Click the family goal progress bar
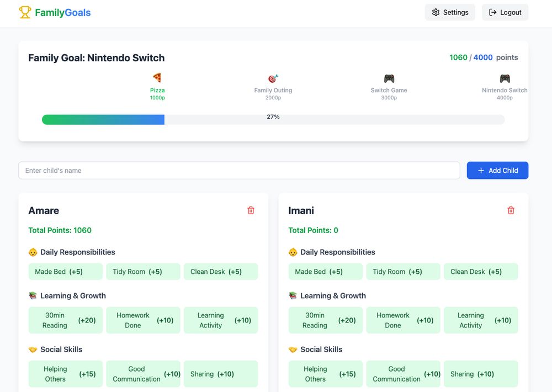Viewport: 552px width, 392px height. tap(273, 120)
